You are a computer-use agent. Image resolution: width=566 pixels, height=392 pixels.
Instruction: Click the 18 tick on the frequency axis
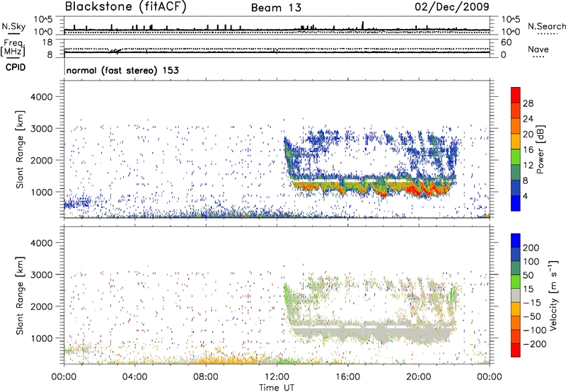point(47,42)
